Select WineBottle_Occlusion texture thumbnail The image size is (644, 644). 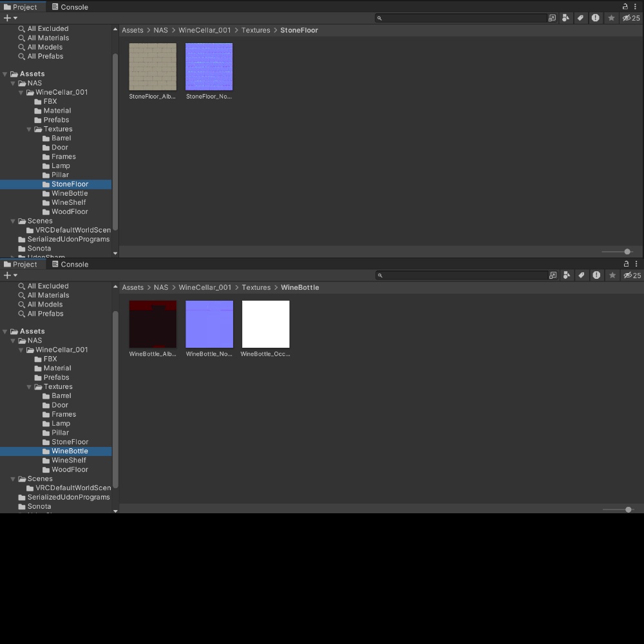(266, 324)
